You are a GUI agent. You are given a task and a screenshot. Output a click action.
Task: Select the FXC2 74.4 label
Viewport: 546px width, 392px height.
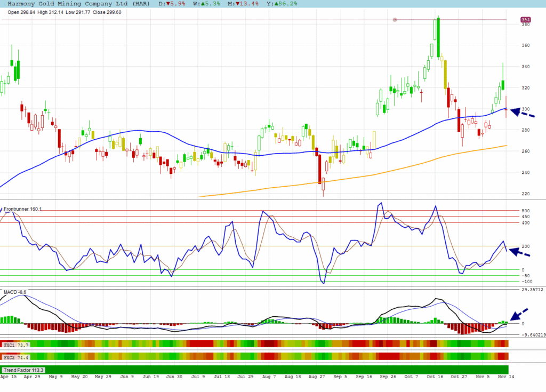16,357
